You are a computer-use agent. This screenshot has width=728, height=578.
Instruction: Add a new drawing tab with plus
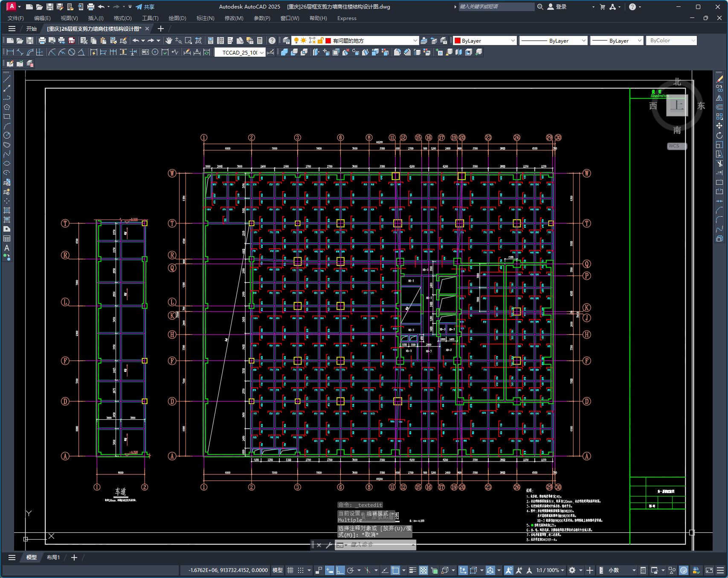coord(161,29)
